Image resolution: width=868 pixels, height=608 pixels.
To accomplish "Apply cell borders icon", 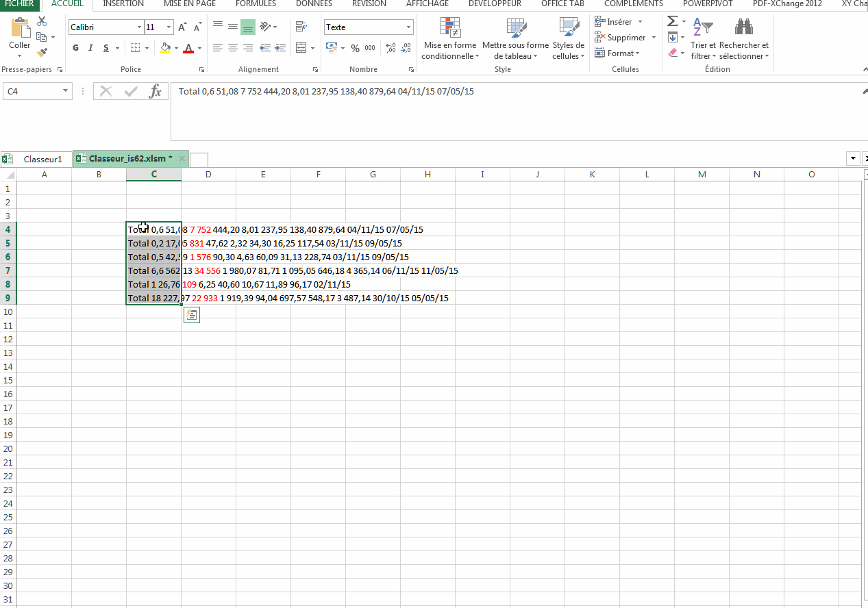I will [135, 48].
